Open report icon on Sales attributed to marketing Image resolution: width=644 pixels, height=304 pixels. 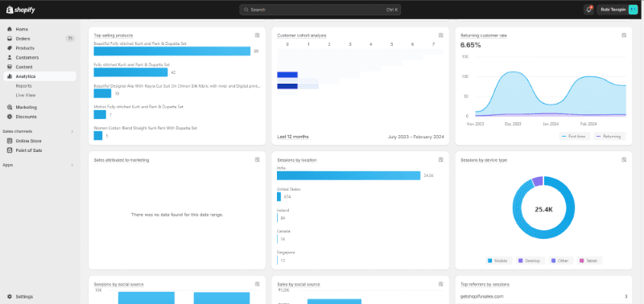(257, 159)
